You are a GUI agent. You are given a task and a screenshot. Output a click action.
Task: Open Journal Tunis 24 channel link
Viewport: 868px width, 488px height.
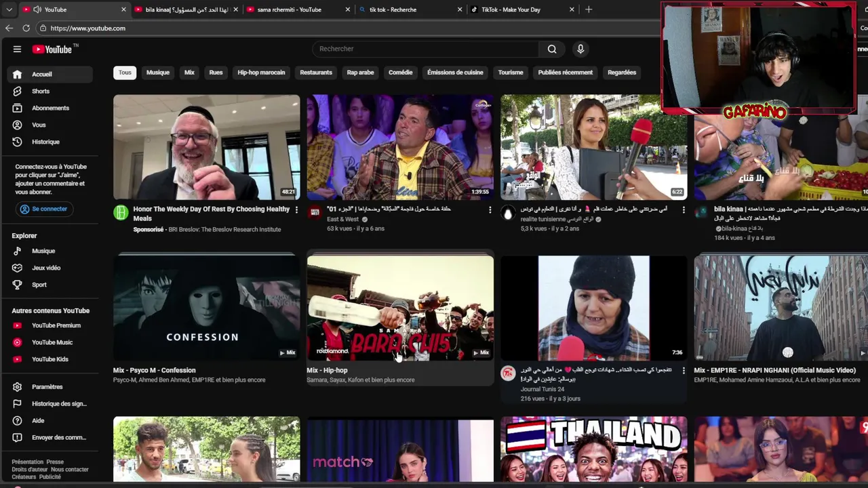coord(542,389)
